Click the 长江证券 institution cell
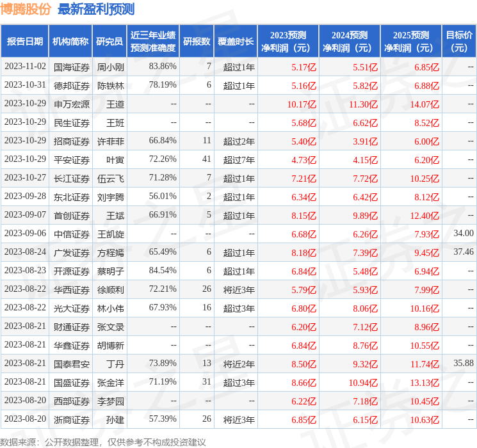Screen dimensions: 477x448 [72, 179]
